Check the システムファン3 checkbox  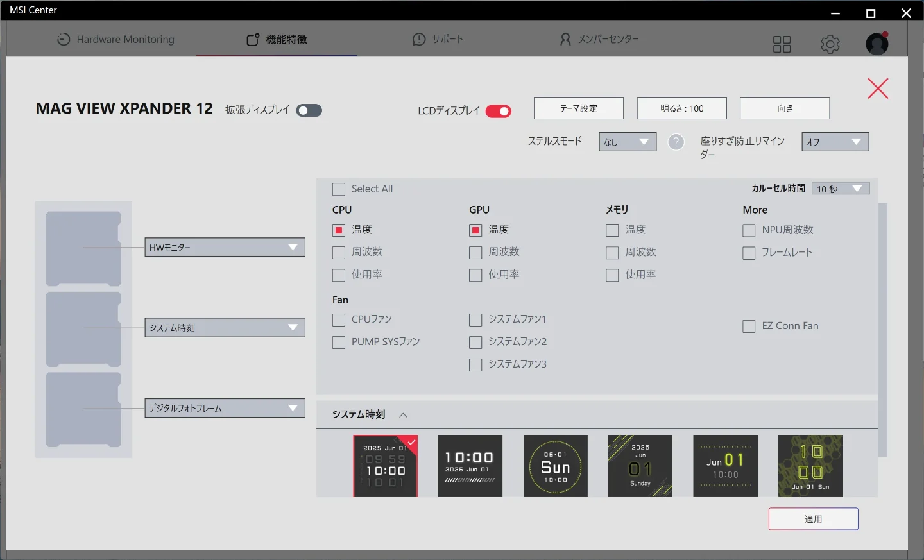(x=475, y=364)
